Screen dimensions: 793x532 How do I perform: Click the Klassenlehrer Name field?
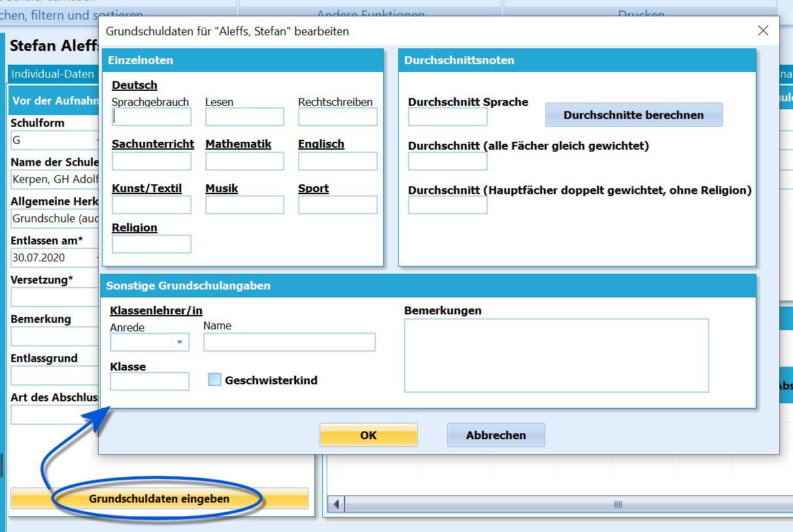pyautogui.click(x=290, y=342)
